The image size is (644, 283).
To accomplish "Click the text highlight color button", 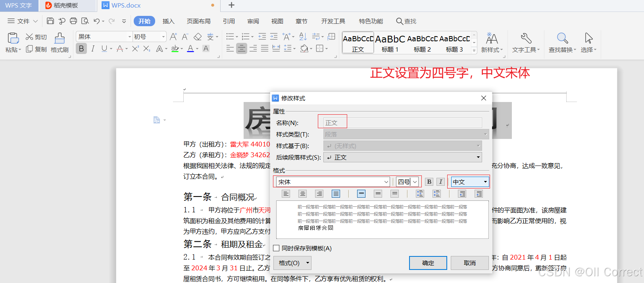I will tap(175, 48).
